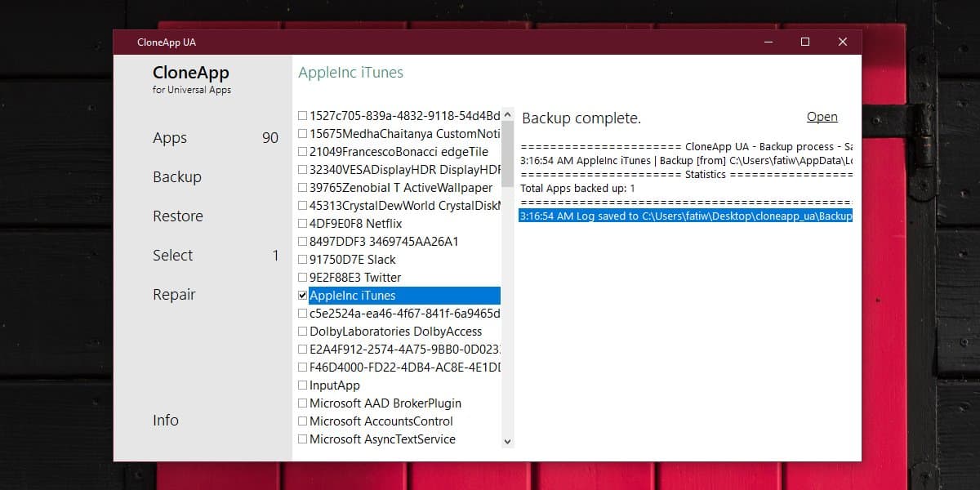Click the selected count 1 value

pyautogui.click(x=275, y=256)
